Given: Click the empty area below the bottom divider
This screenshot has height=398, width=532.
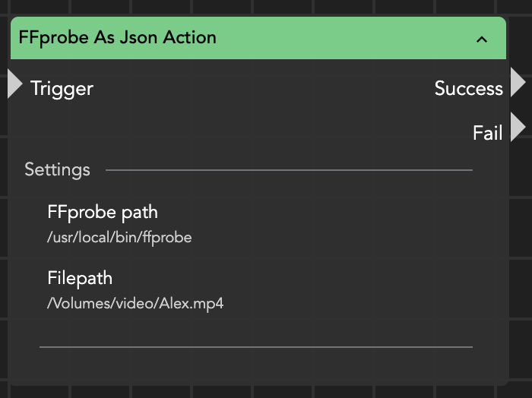Looking at the screenshot, I should (x=255, y=365).
